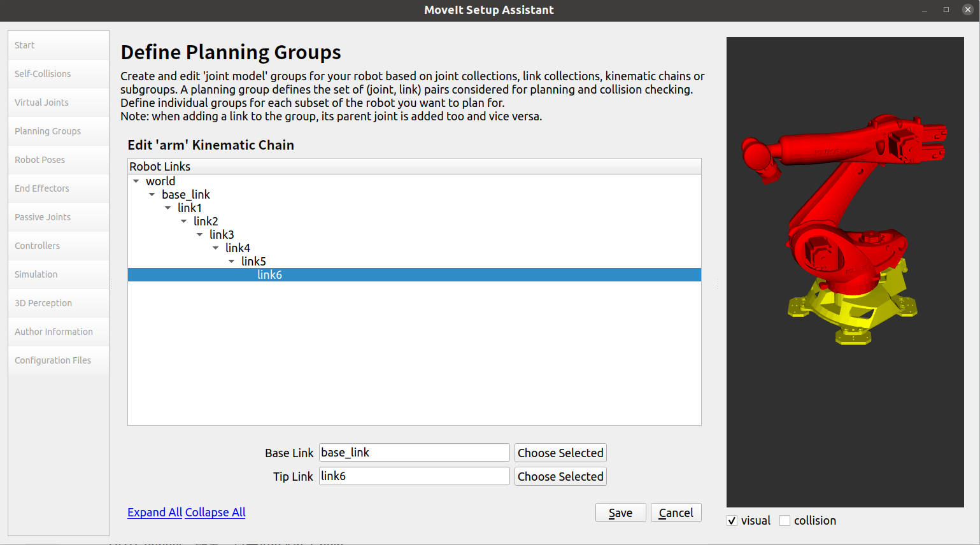This screenshot has width=980, height=545.
Task: Click the Tip Link input field
Action: pos(415,476)
